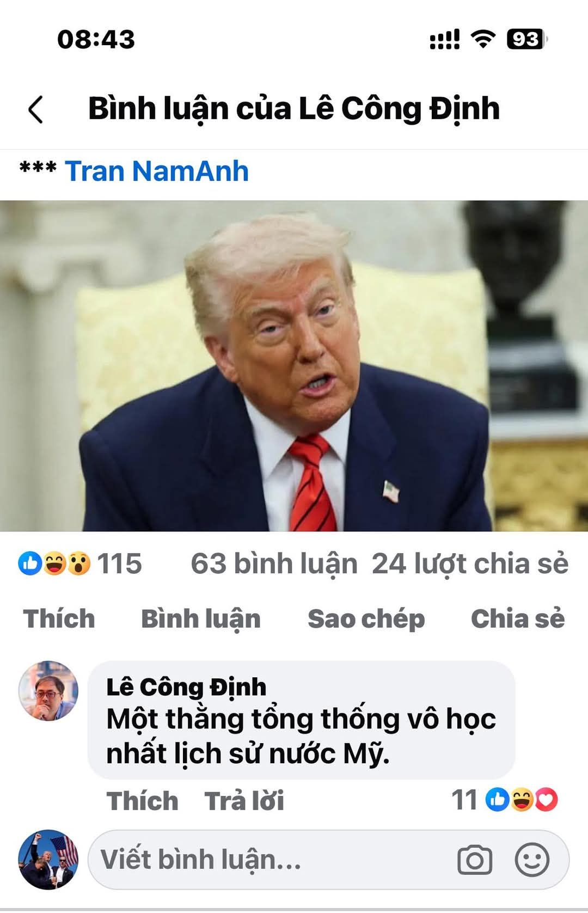Tap the haha reaction icon on post
588x913 pixels.
(x=54, y=563)
